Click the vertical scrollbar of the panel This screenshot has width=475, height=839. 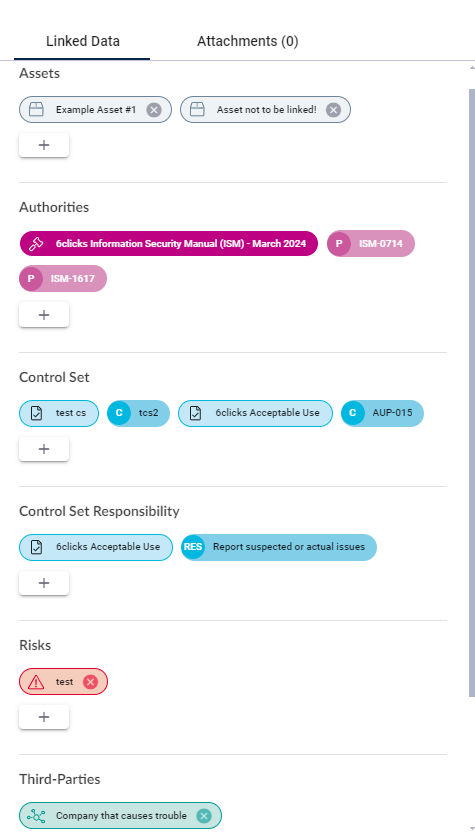pos(471,393)
